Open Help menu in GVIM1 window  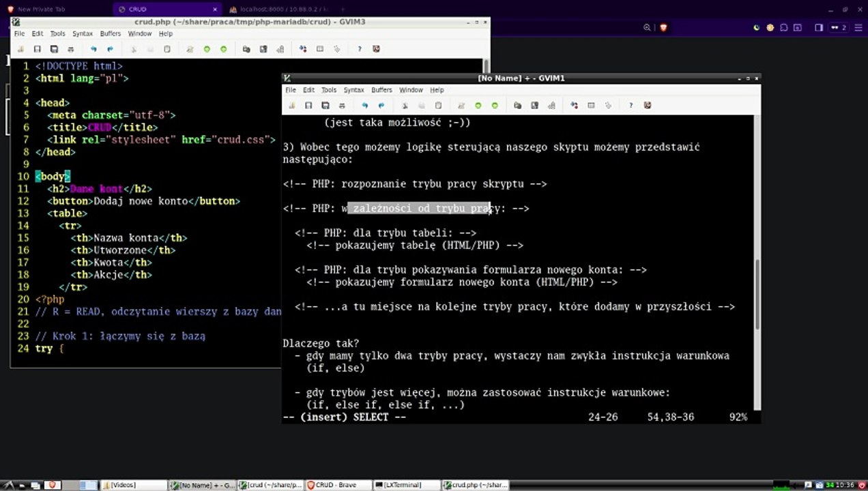coord(437,90)
